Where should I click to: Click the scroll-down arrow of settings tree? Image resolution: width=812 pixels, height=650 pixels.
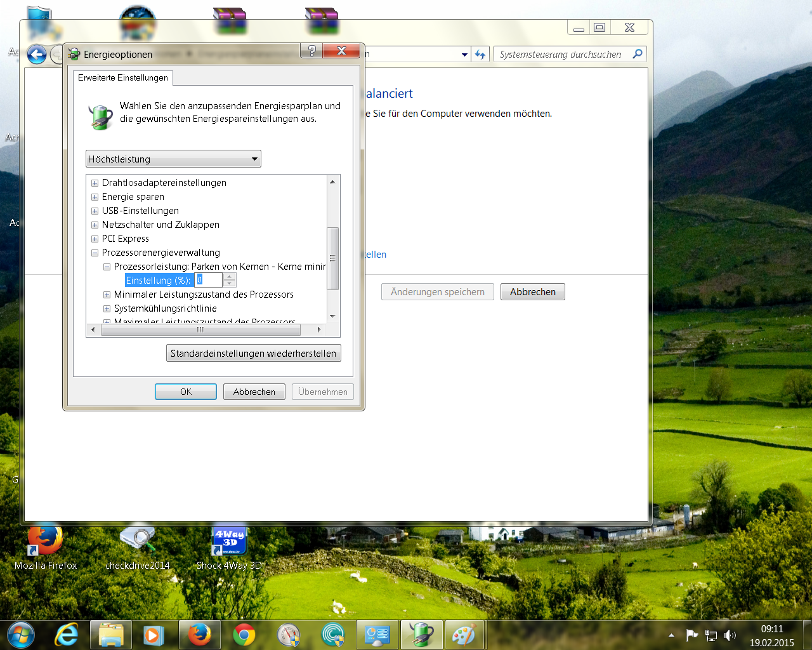332,316
